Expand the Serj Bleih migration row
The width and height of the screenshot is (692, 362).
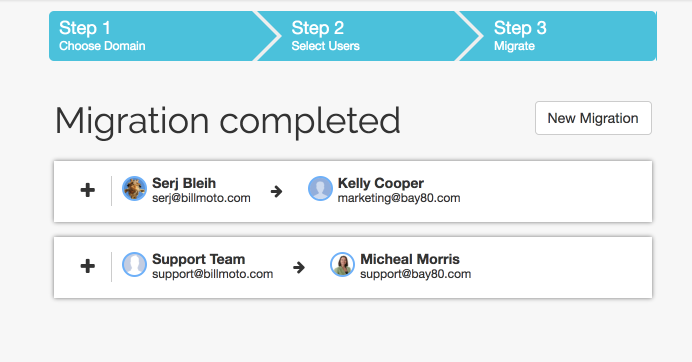pyautogui.click(x=87, y=190)
